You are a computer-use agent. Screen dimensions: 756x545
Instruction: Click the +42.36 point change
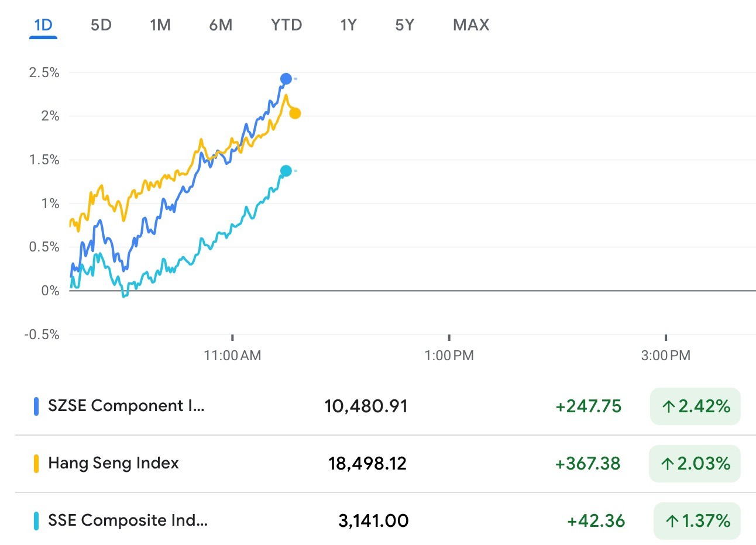[596, 521]
